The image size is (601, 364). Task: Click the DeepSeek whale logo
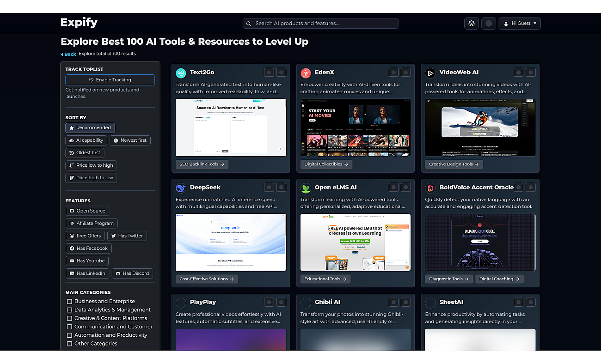click(x=181, y=188)
